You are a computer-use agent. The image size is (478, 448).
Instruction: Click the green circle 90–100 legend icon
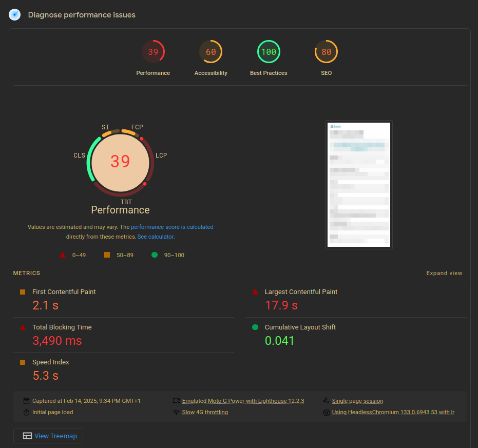point(155,255)
